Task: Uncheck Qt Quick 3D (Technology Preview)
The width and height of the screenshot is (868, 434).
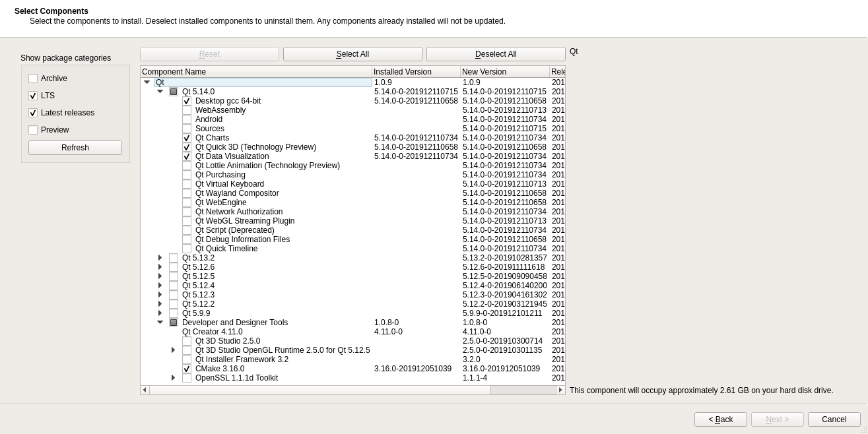Action: 187,147
